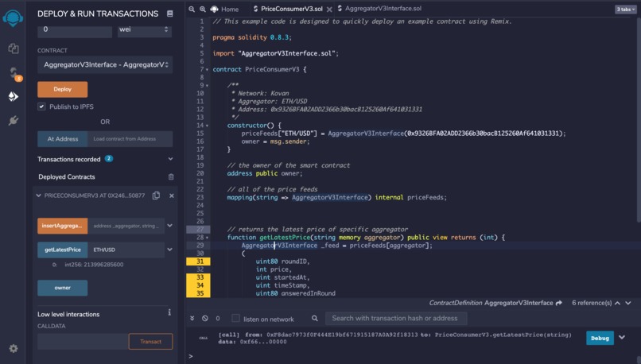641x364 pixels.
Task: Open the File Explorer sidebar icon
Action: tap(13, 48)
